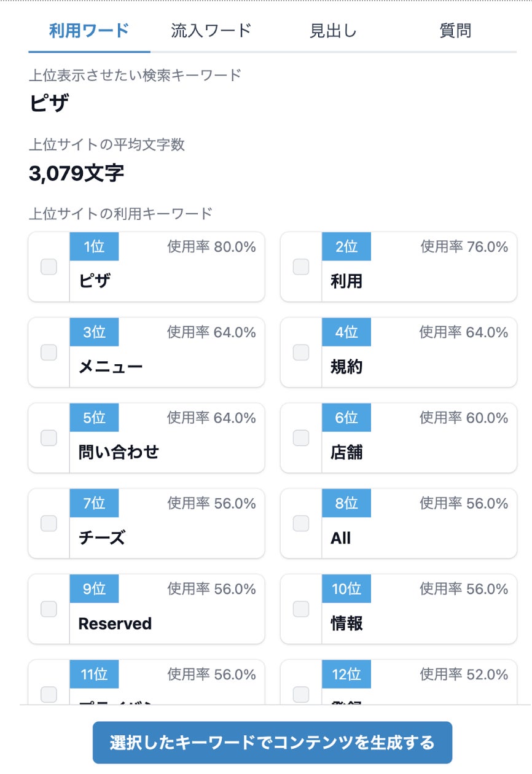Click the Reserved keyword card label

[x=115, y=624]
